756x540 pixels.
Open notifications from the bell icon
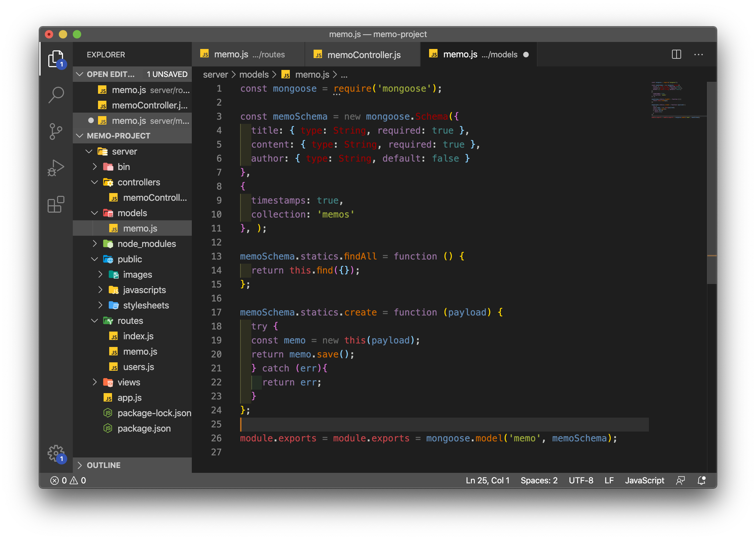[x=701, y=480]
